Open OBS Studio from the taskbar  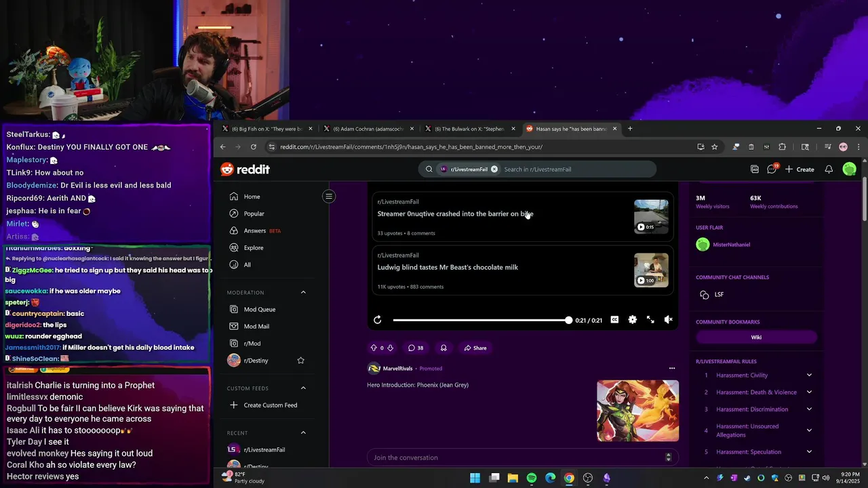tap(588, 478)
